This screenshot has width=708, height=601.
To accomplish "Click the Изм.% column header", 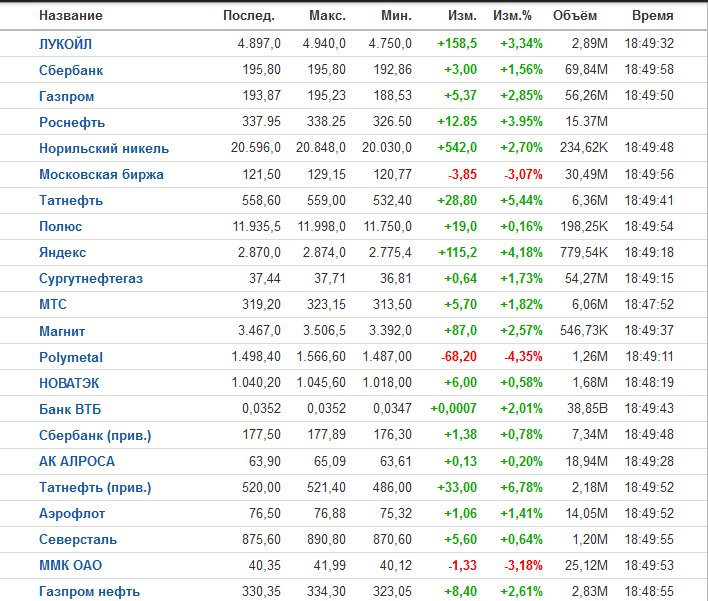I will point(512,15).
